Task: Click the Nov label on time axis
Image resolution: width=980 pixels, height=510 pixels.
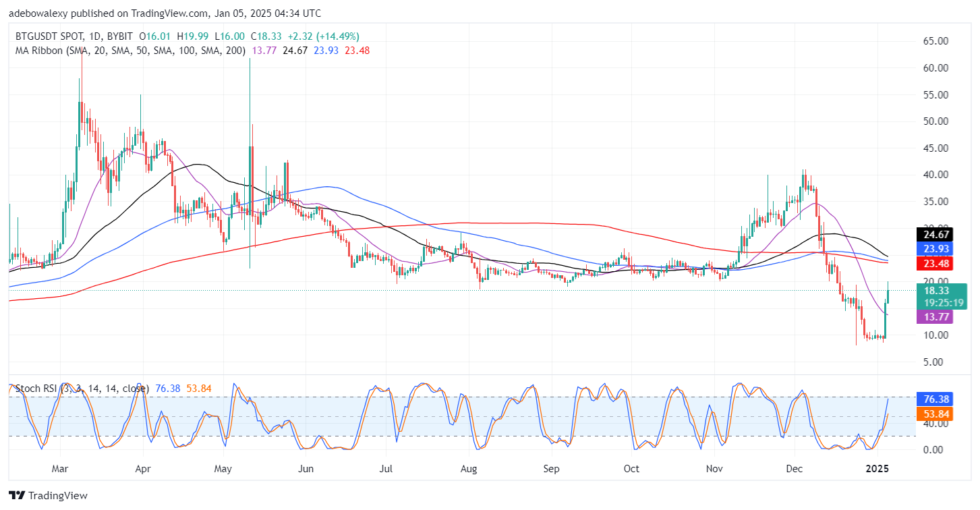Action: click(714, 468)
